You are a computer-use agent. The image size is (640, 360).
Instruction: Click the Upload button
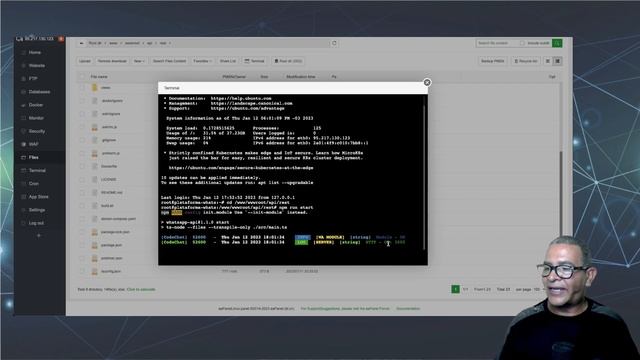pos(84,61)
